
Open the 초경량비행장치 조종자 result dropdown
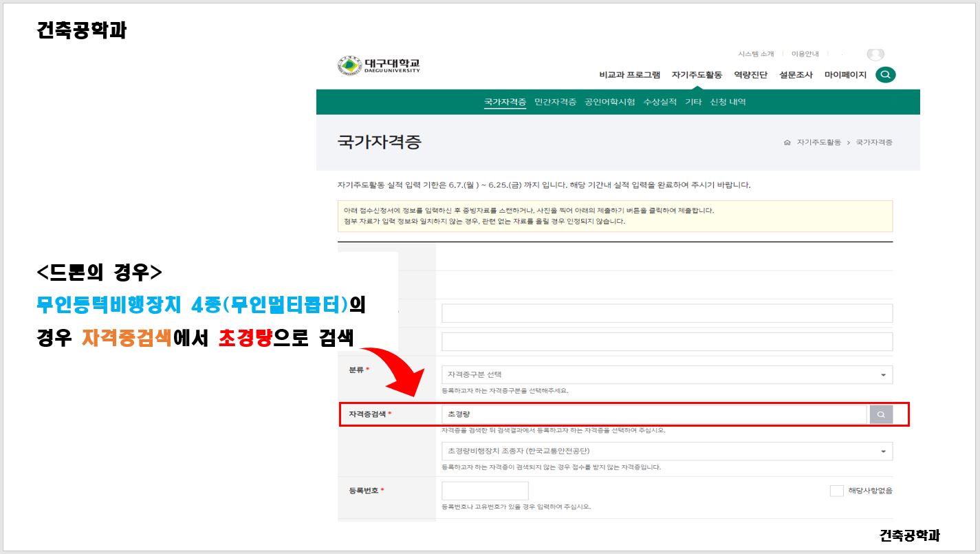coord(666,451)
